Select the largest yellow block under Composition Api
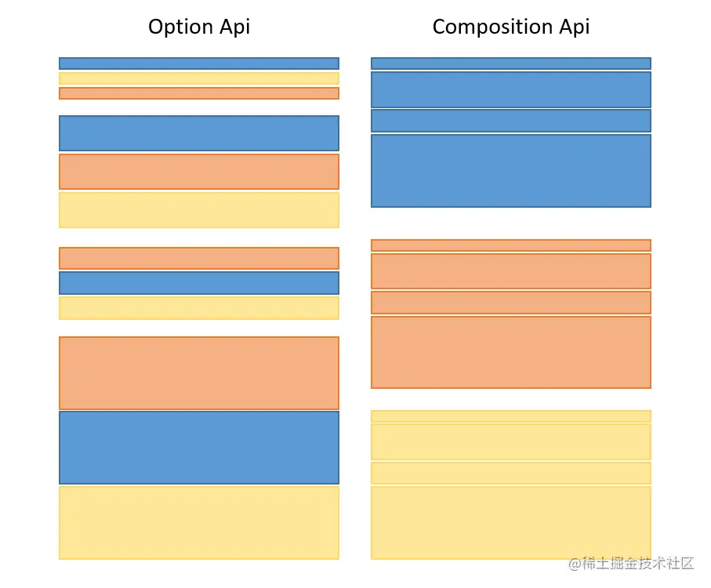Screen dimensions: 711x588 click(x=510, y=523)
